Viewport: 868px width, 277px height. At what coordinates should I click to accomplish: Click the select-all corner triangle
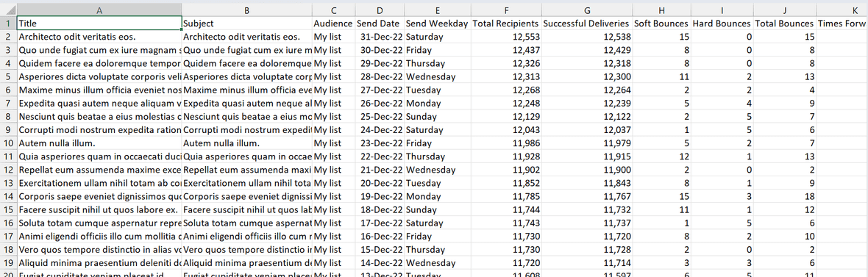point(8,10)
